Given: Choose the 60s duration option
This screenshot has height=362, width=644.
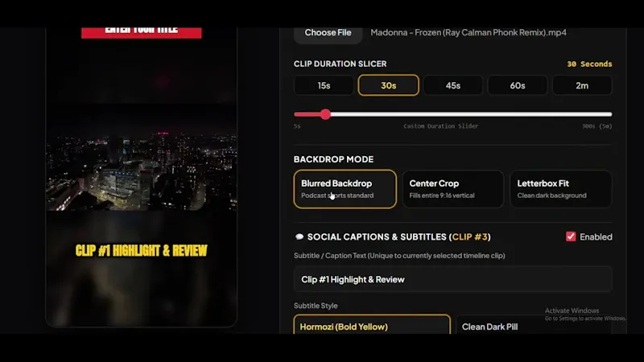Looking at the screenshot, I should pyautogui.click(x=518, y=85).
